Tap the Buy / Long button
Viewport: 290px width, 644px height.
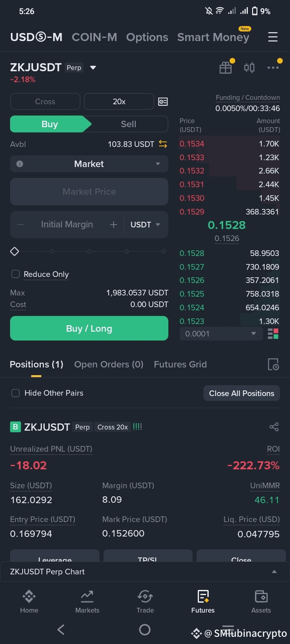point(89,328)
